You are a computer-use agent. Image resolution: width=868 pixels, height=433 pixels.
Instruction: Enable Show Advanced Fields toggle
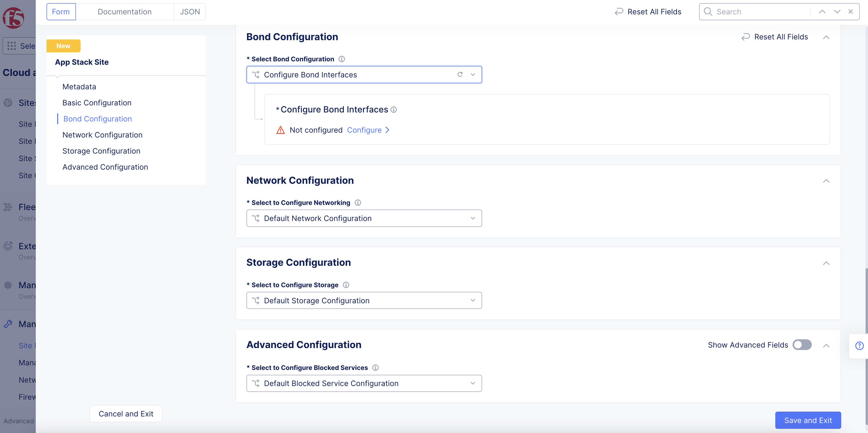point(802,345)
